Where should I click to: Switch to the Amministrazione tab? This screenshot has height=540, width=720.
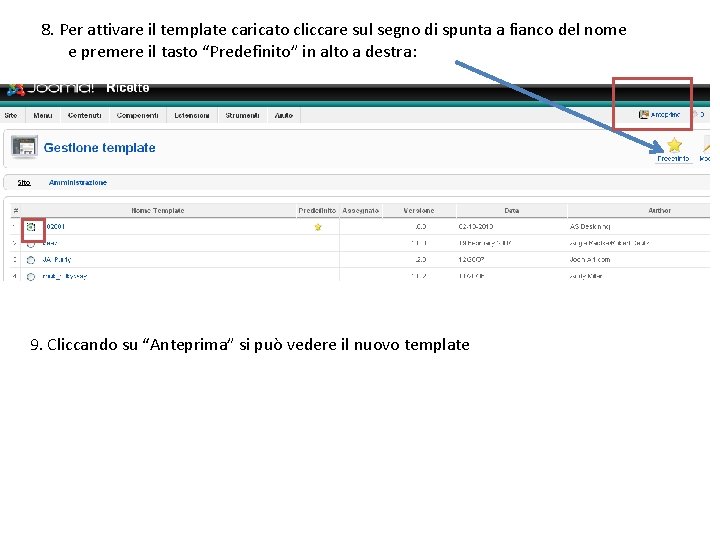pyautogui.click(x=78, y=182)
